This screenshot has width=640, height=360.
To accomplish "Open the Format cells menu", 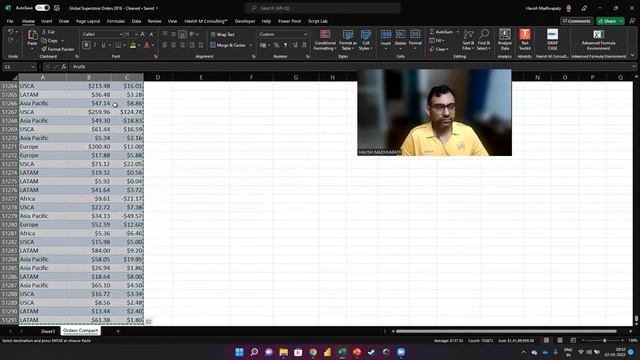I will click(x=415, y=39).
